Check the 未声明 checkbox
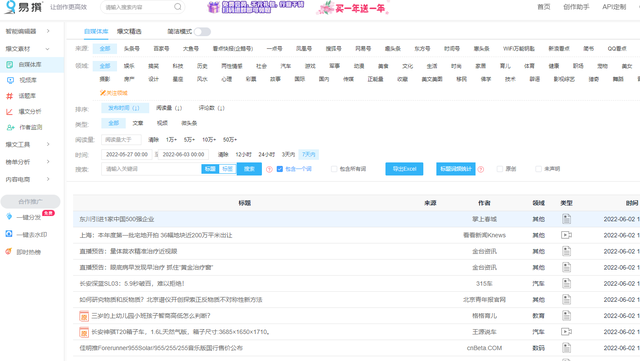 (x=538, y=169)
